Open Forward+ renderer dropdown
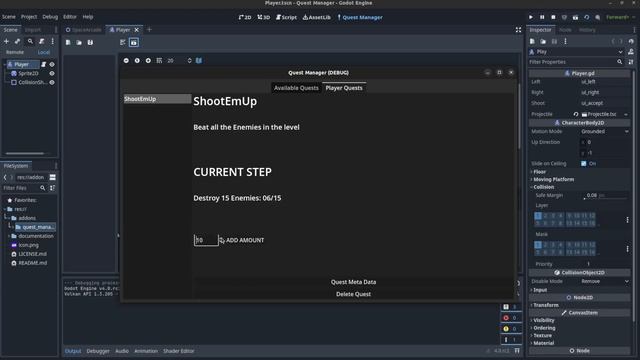640x360 pixels. (x=620, y=17)
